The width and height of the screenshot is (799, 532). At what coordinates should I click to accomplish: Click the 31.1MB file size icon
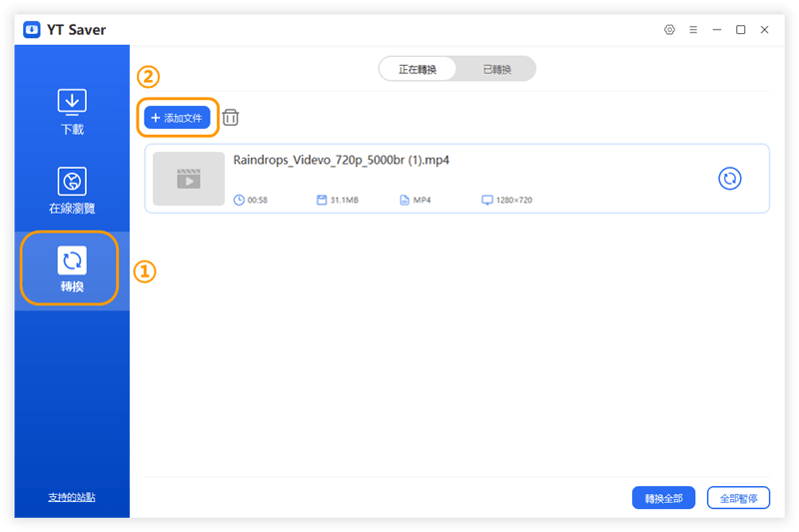pos(322,200)
